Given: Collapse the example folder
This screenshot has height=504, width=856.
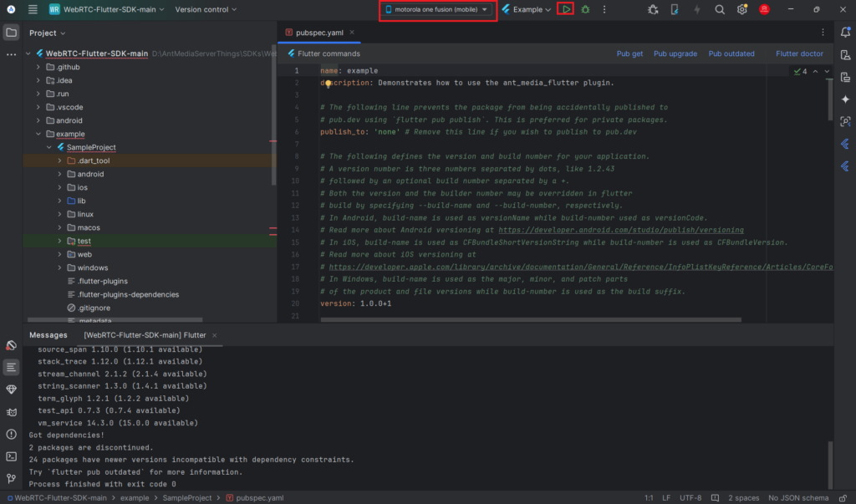Looking at the screenshot, I should (x=38, y=134).
